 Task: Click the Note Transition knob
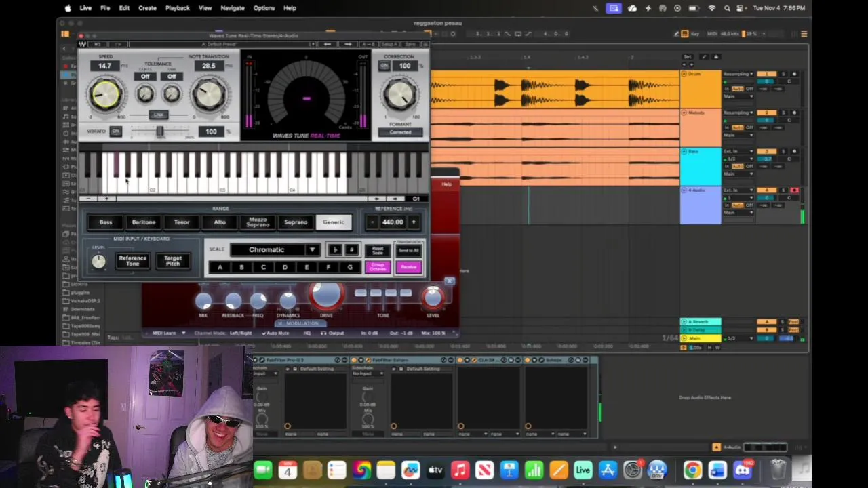pyautogui.click(x=209, y=95)
